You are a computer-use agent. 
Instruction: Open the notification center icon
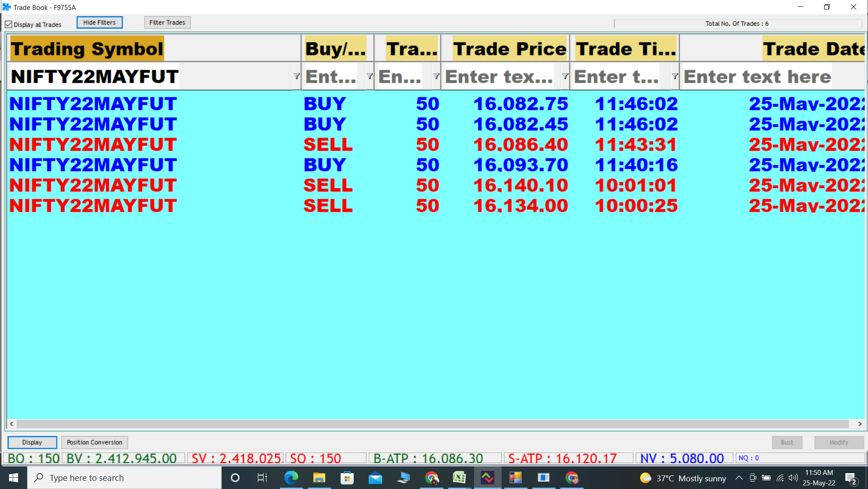[850, 478]
